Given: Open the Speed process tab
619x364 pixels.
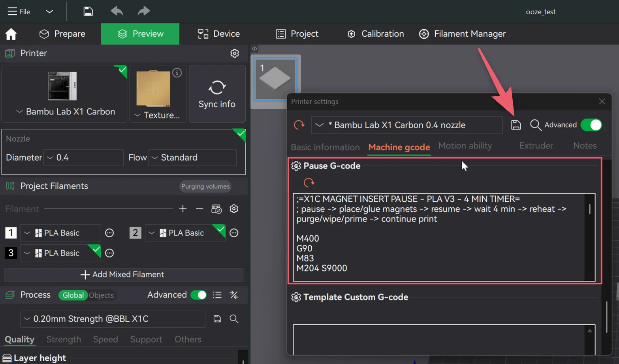Looking at the screenshot, I should click(x=105, y=340).
